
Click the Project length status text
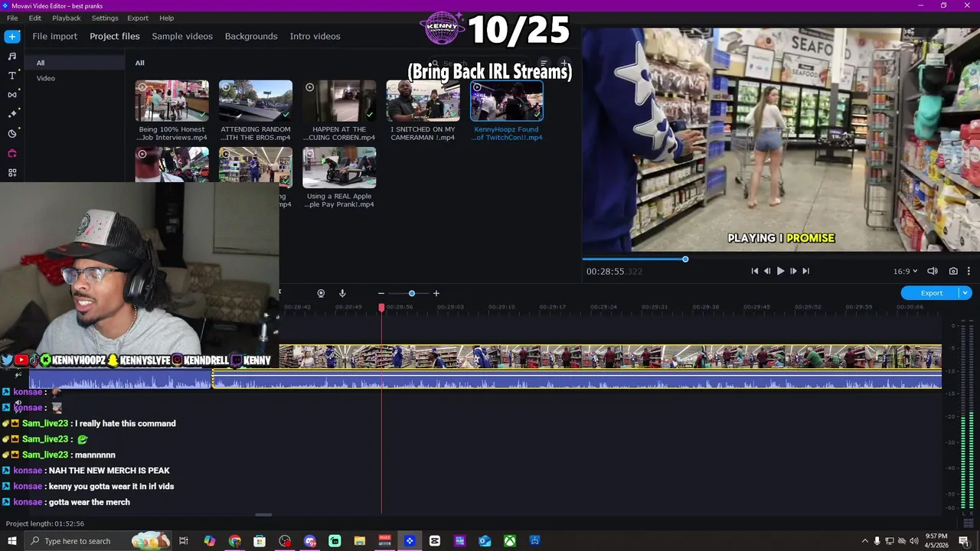(x=45, y=523)
